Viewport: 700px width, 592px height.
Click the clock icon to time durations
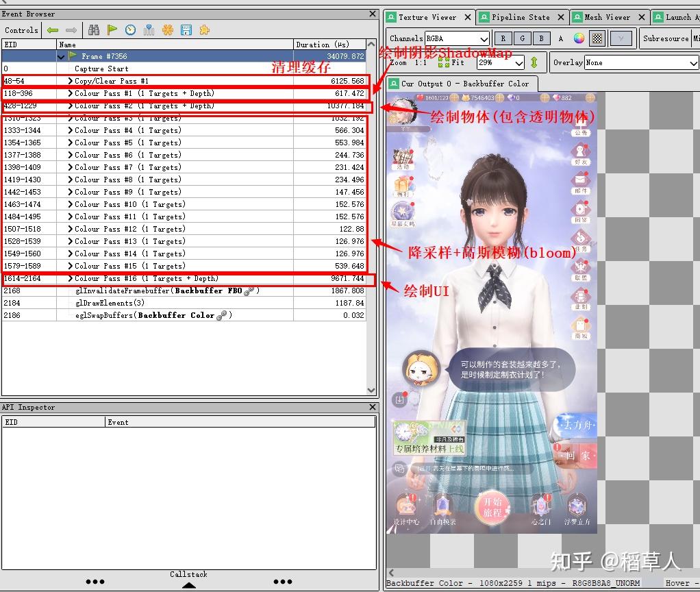[130, 30]
